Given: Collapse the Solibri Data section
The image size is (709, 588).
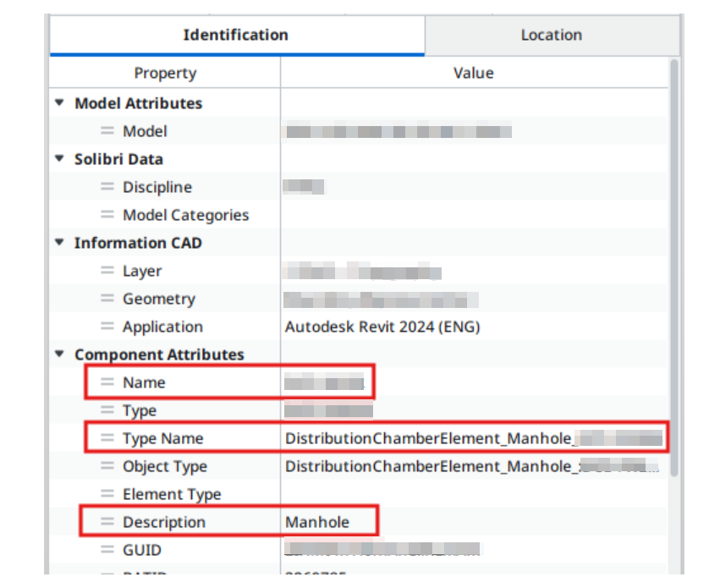Looking at the screenshot, I should 59,159.
